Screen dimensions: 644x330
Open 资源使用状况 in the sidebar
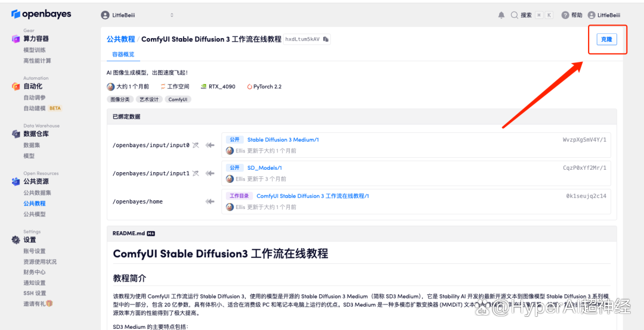(x=41, y=262)
